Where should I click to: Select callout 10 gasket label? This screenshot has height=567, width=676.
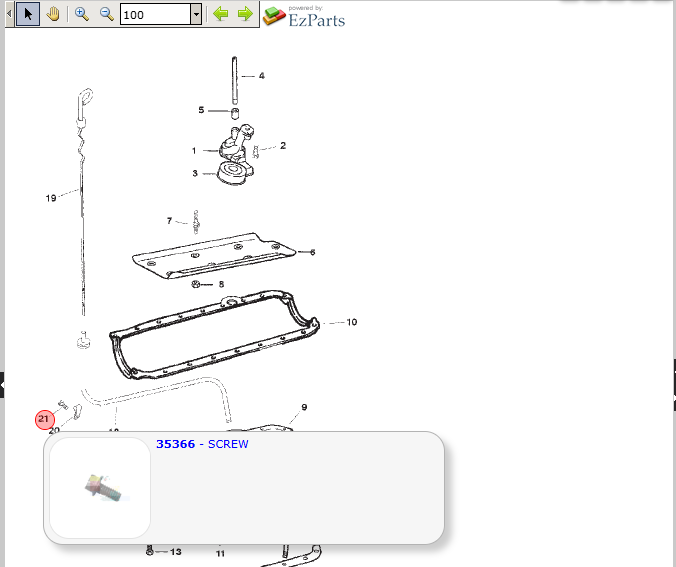click(352, 322)
